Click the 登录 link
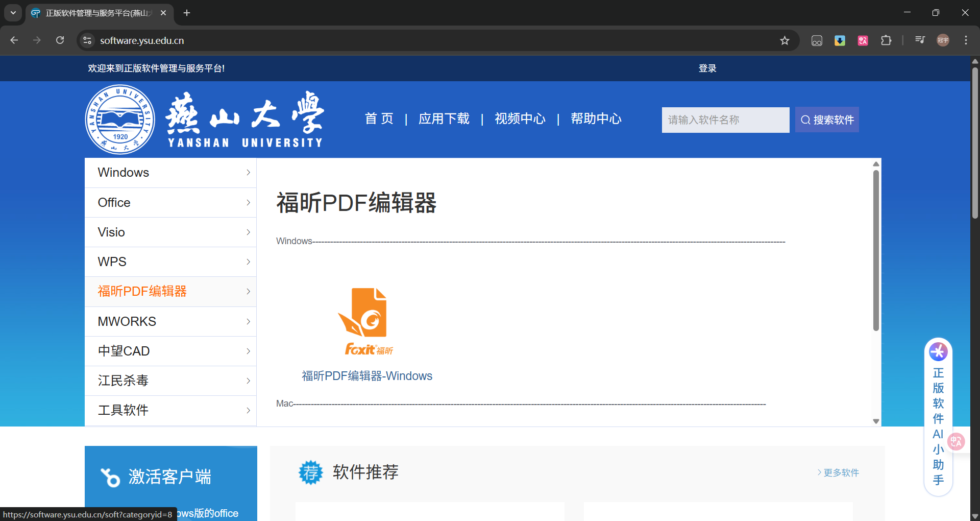The height and width of the screenshot is (521, 980). pyautogui.click(x=707, y=68)
